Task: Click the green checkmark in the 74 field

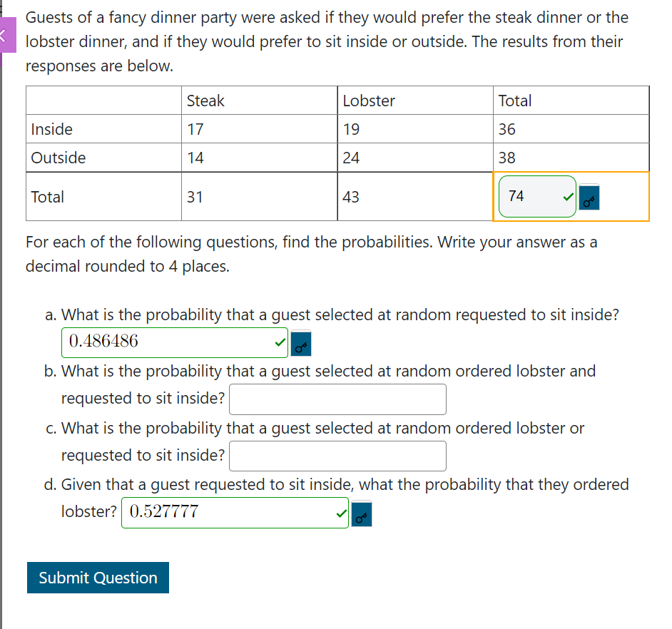Action: [569, 197]
